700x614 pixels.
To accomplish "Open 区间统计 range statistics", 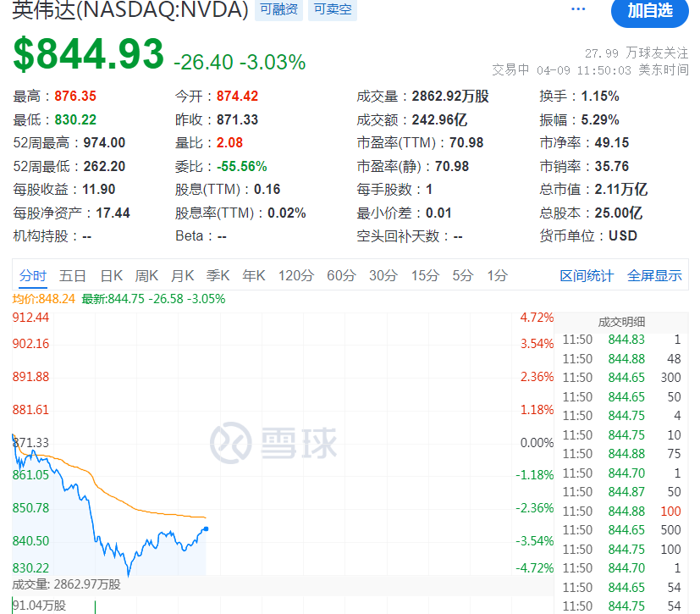I will 587,275.
